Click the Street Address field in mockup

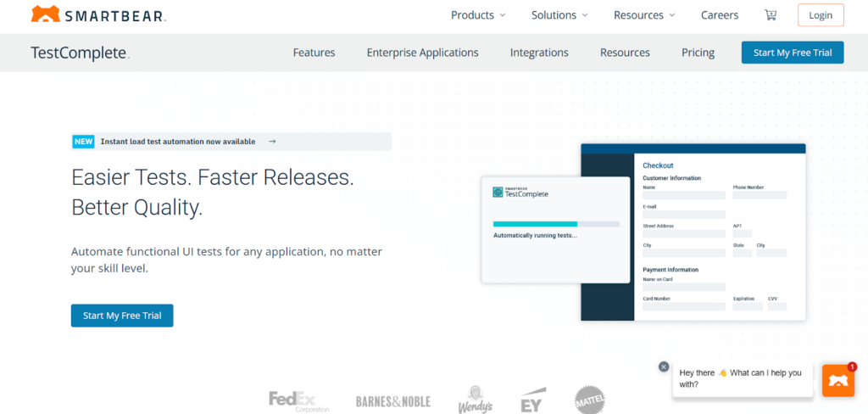coord(684,234)
